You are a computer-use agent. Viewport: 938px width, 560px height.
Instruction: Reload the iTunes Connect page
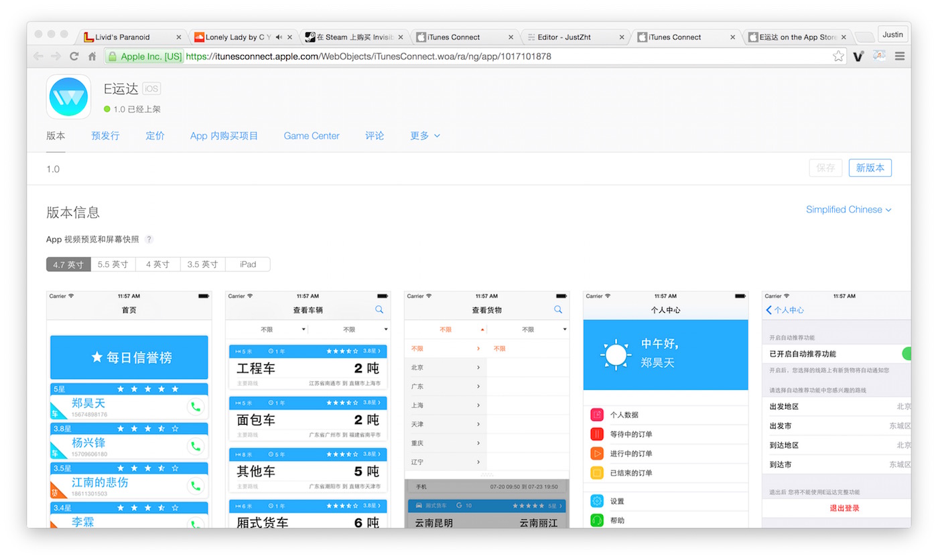pos(74,56)
